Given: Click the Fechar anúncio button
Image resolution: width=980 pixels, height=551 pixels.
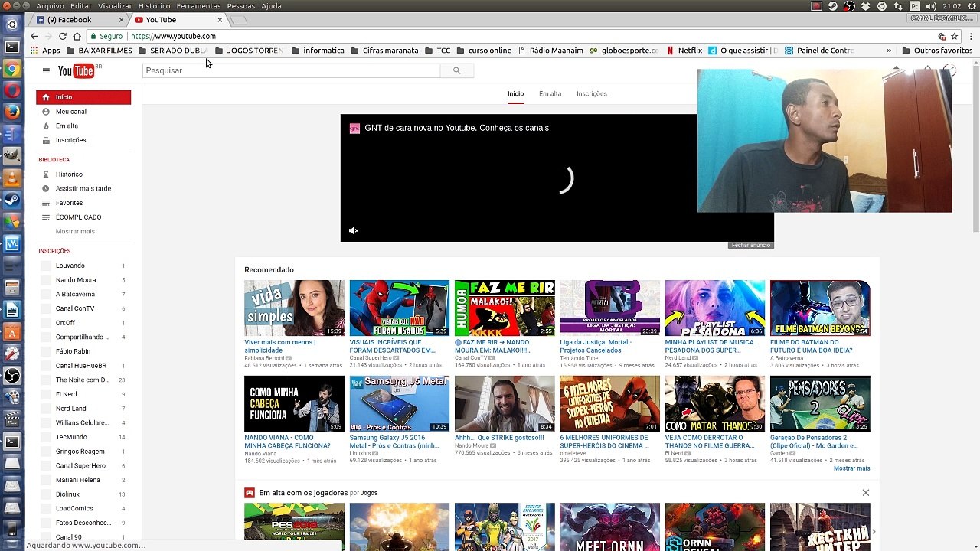Looking at the screenshot, I should (750, 245).
